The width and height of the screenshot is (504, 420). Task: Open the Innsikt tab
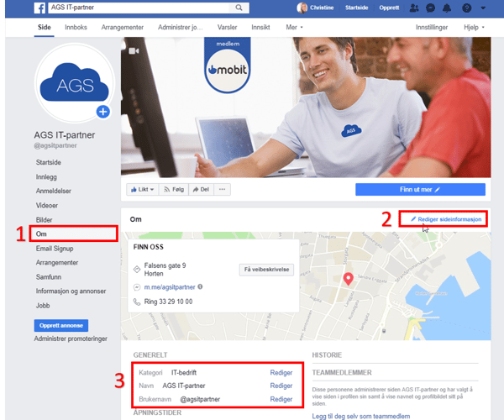tap(260, 28)
